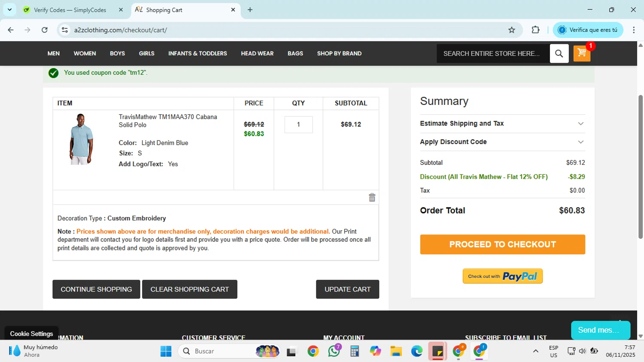Click the browser forward arrow
The width and height of the screenshot is (644, 362).
tap(27, 30)
